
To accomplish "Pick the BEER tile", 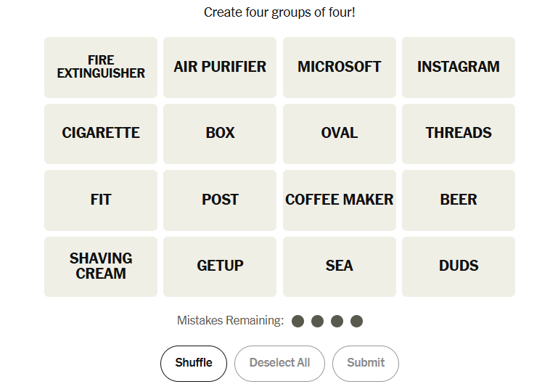I will [x=459, y=200].
